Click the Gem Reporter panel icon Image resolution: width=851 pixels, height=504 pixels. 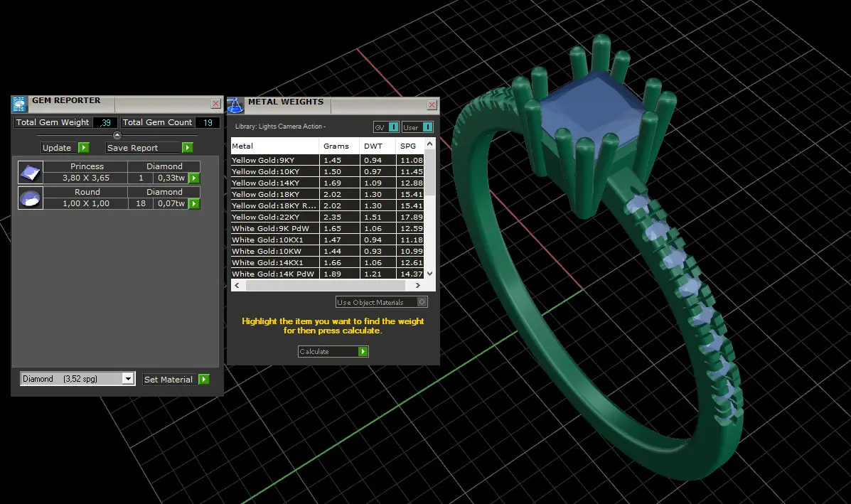pyautogui.click(x=19, y=104)
